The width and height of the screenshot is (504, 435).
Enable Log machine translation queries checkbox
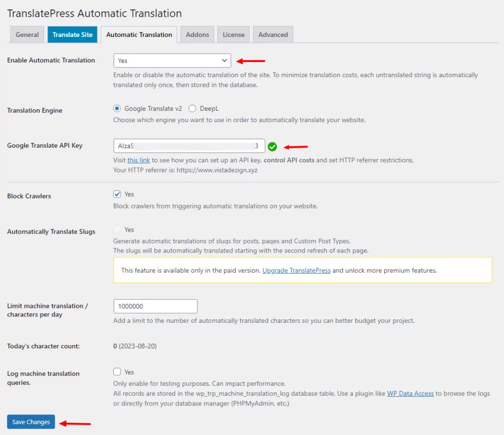(117, 372)
